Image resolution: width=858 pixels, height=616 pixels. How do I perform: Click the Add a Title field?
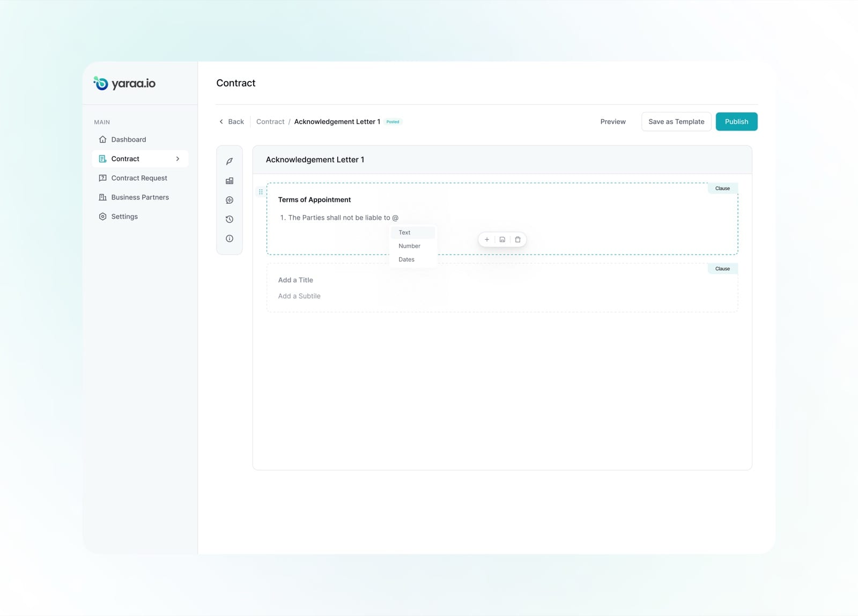(x=295, y=280)
